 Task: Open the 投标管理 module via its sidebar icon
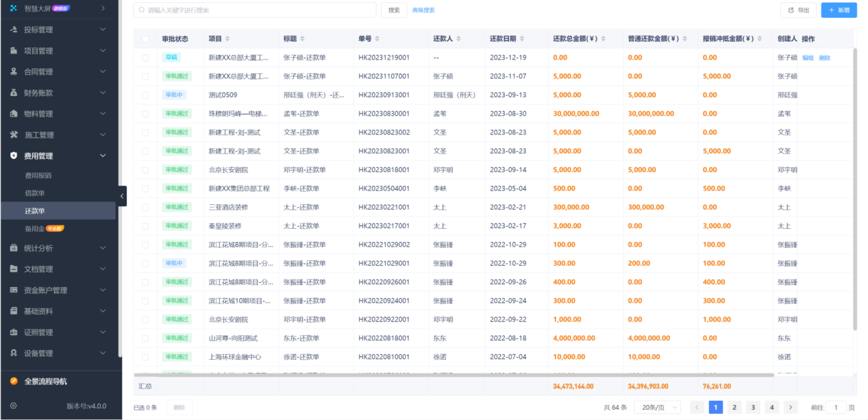click(x=14, y=30)
